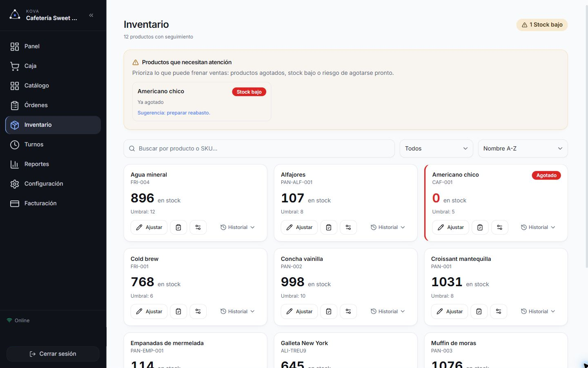The width and height of the screenshot is (588, 368).
Task: Click the sliders icon for Cold brew
Action: click(198, 312)
